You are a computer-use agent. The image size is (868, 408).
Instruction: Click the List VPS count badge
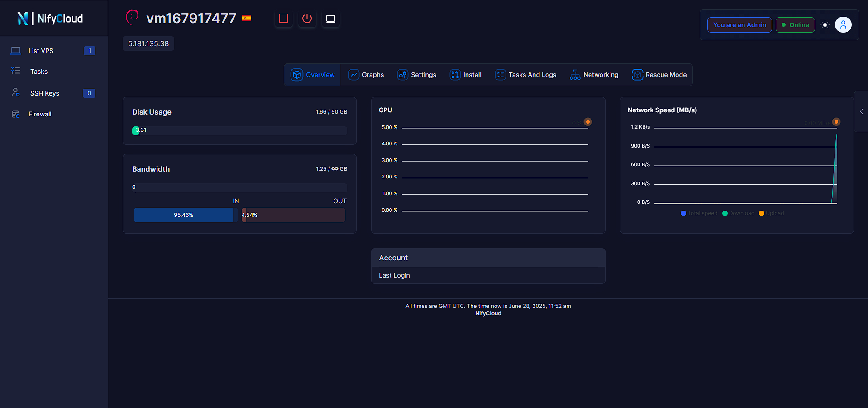click(90, 51)
